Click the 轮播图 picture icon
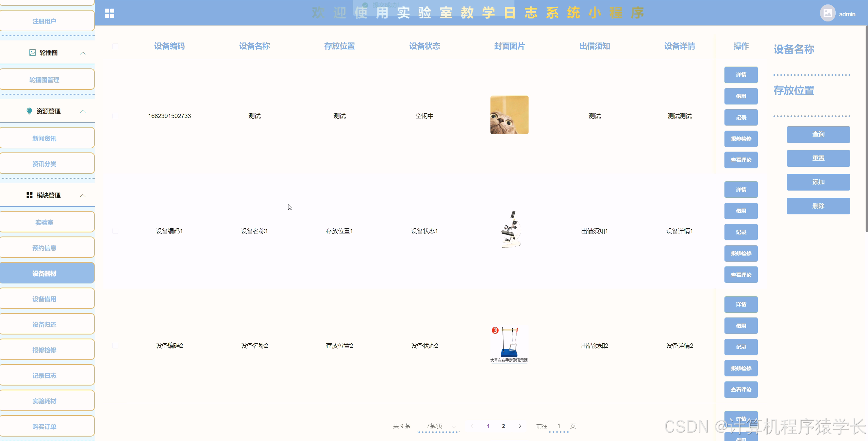868x441 pixels. (x=32, y=52)
